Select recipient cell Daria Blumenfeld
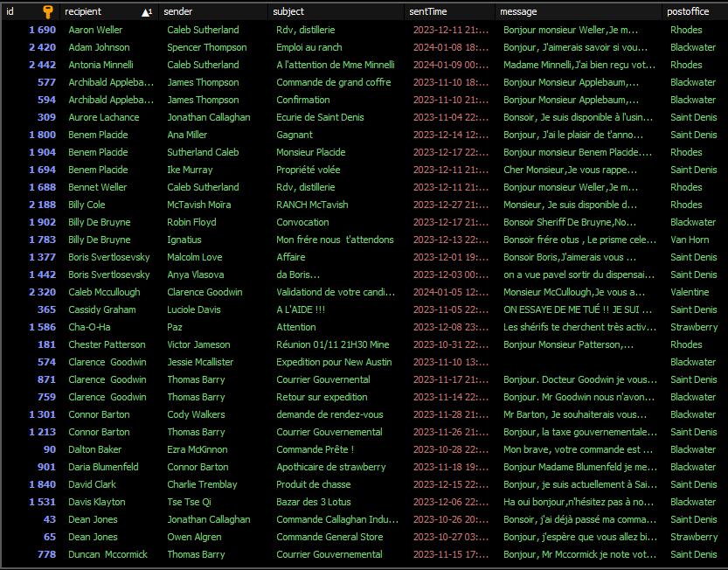Image resolution: width=728 pixels, height=570 pixels. [x=103, y=467]
